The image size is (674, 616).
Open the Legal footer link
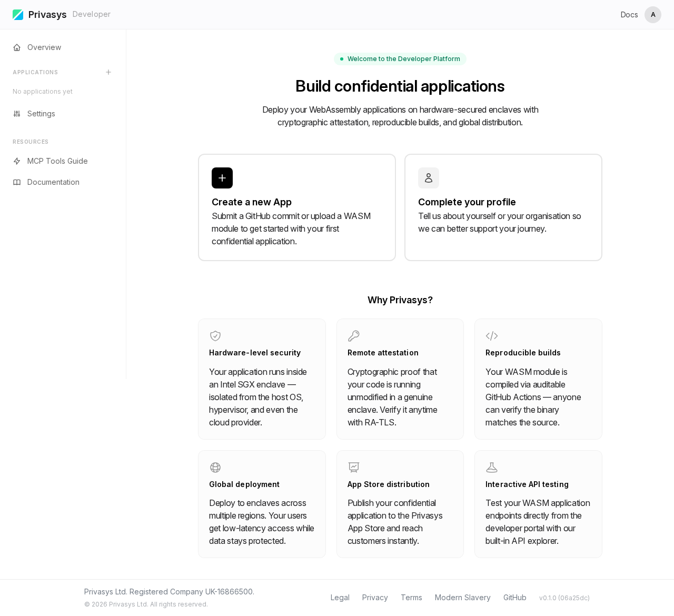(x=340, y=598)
